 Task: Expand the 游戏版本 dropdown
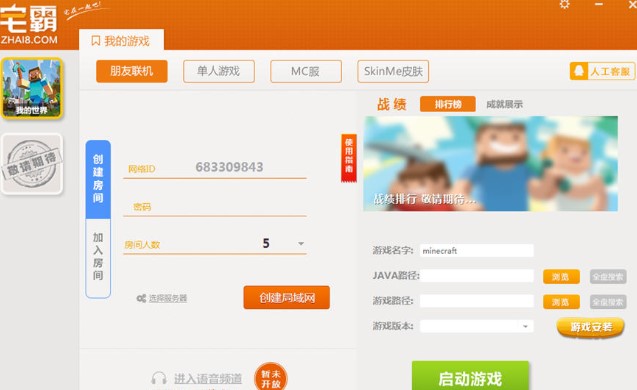point(477,326)
